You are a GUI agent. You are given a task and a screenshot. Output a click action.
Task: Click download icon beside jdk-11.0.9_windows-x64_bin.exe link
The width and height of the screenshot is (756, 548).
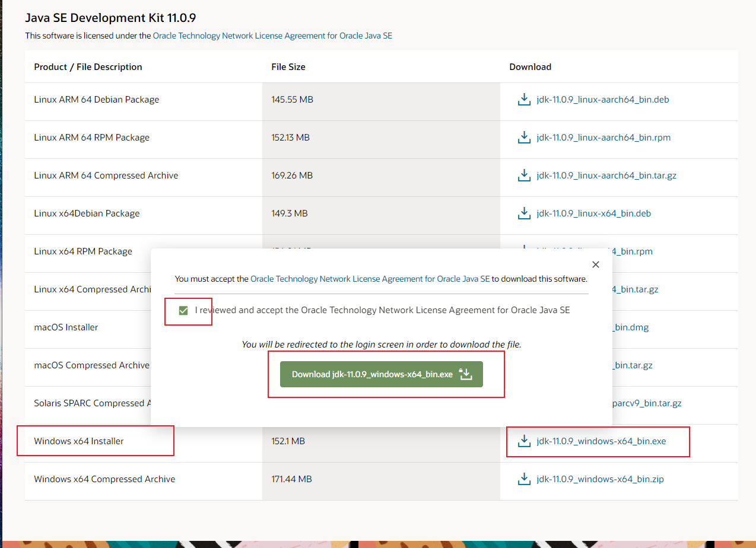pyautogui.click(x=524, y=441)
